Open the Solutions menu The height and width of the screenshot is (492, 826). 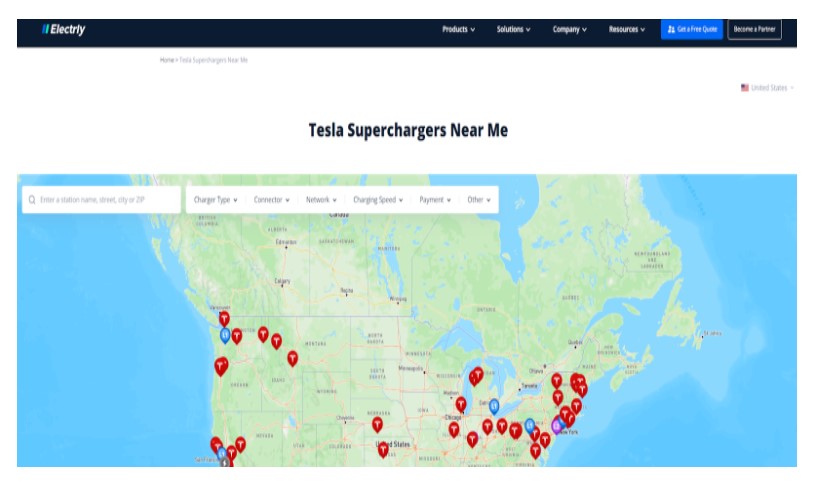click(514, 29)
